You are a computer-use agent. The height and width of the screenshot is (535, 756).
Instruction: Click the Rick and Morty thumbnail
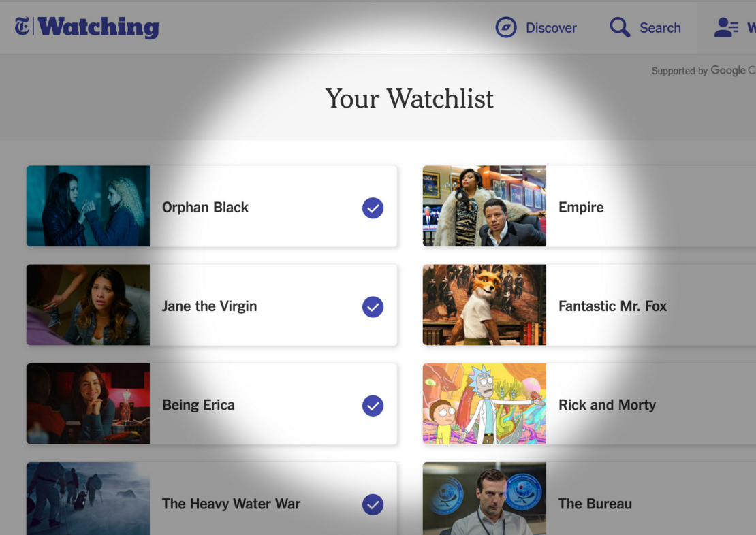484,404
